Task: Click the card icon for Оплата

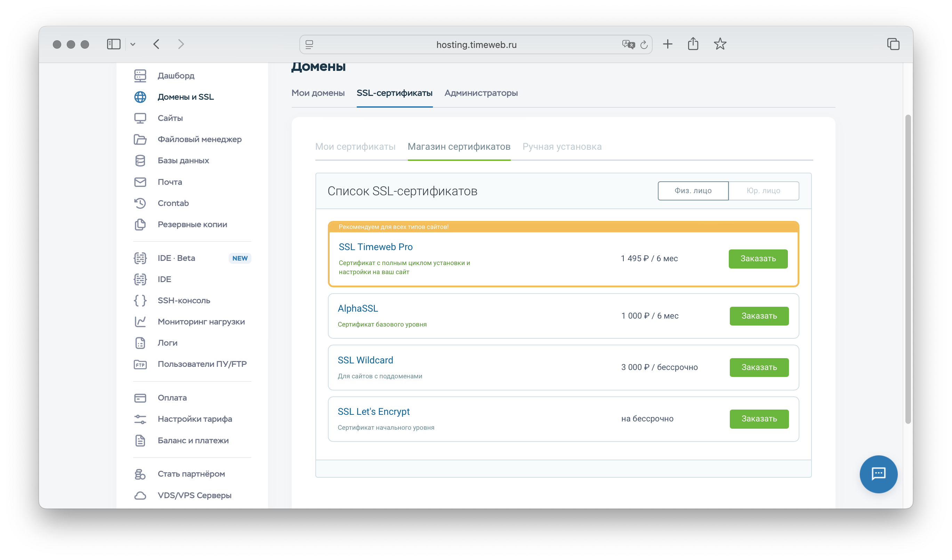Action: pyautogui.click(x=140, y=398)
